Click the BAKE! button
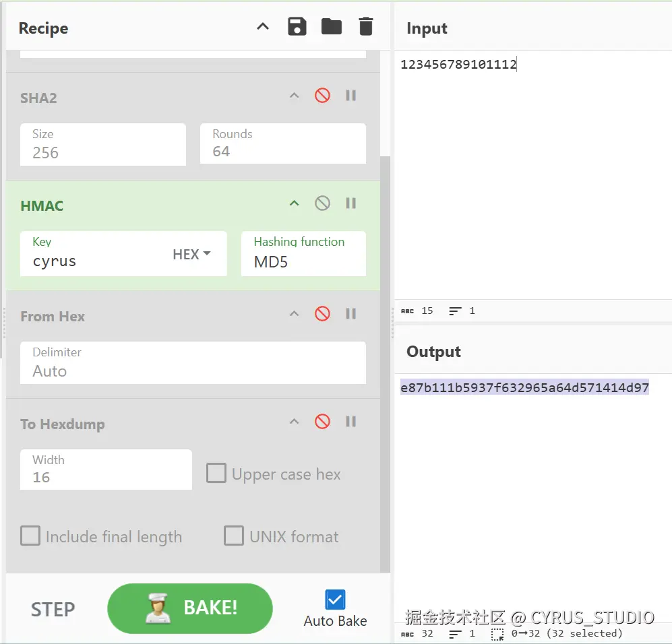Image resolution: width=672 pixels, height=644 pixels. 190,608
